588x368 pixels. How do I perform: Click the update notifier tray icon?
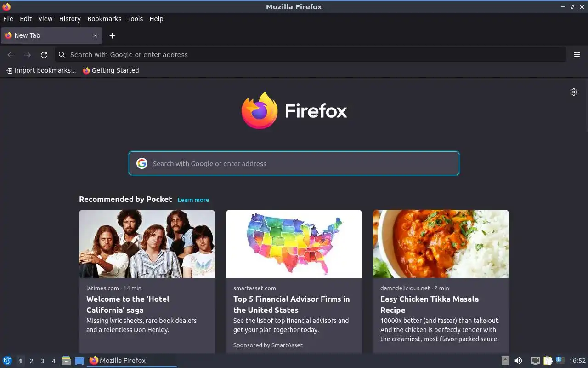tap(560, 360)
